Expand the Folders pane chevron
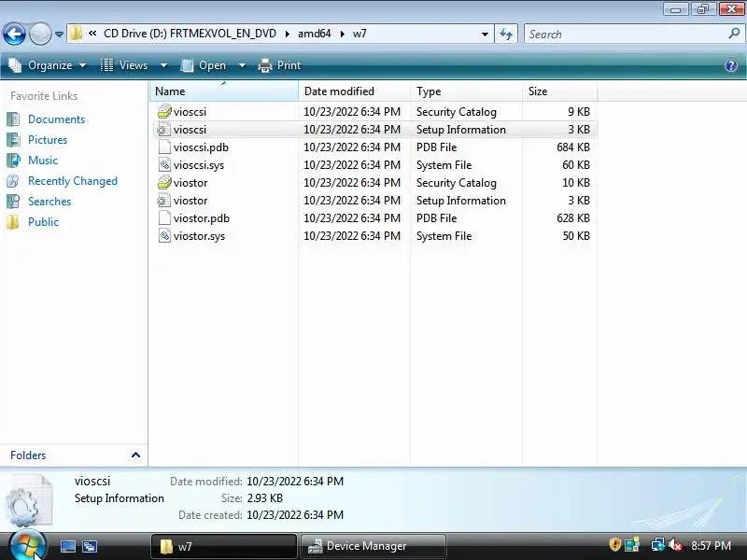 pos(135,455)
